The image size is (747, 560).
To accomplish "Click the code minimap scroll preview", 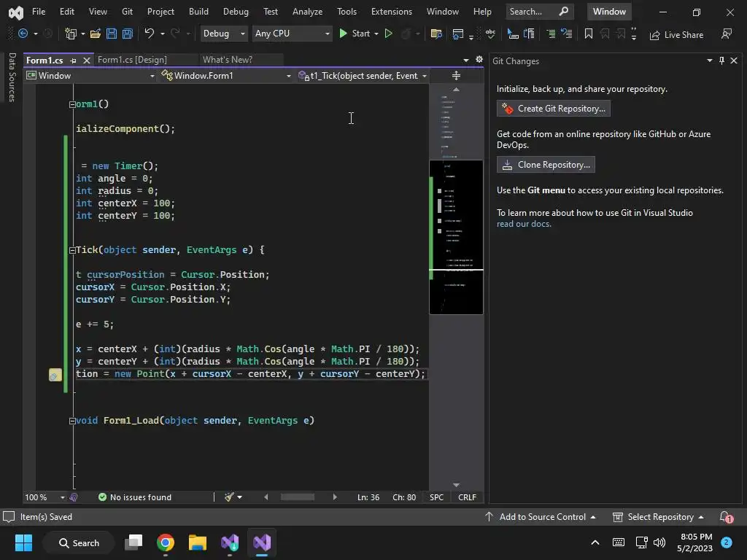I will [x=456, y=237].
